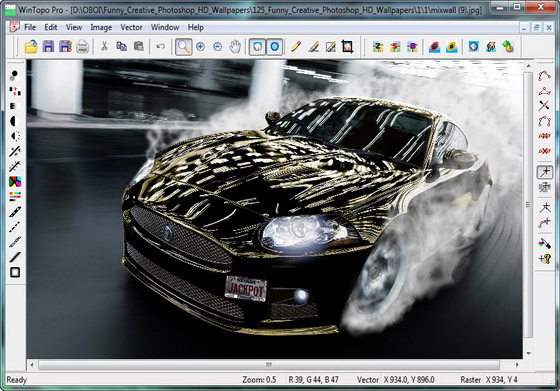Open the File menu

click(30, 27)
